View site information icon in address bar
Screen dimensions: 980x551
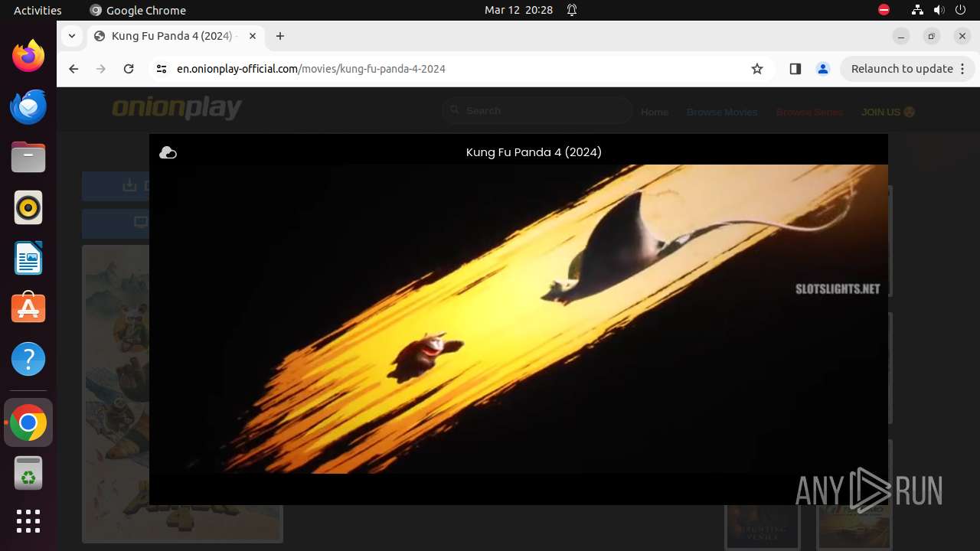point(161,69)
